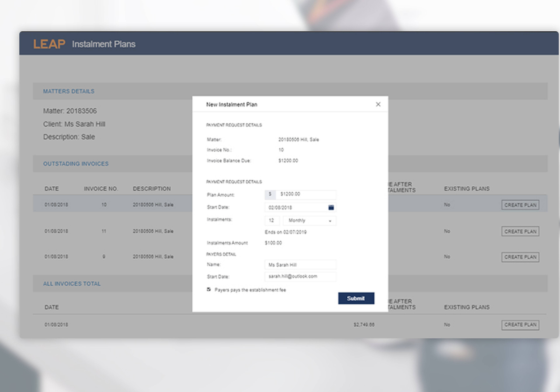Image resolution: width=560 pixels, height=392 pixels.
Task: Select the $2,749.66 total amount
Action: click(364, 325)
